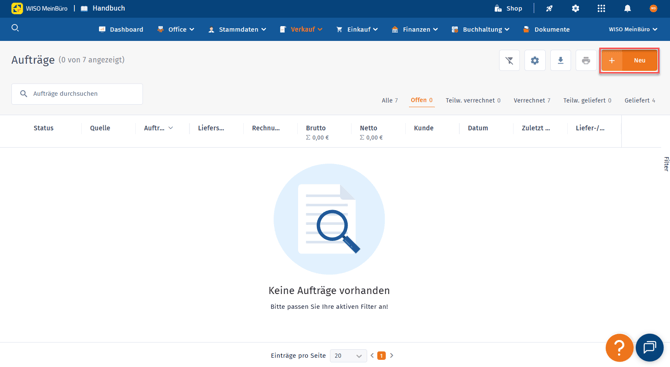Expand the Buchhaltung menu
The height and width of the screenshot is (367, 670).
[481, 29]
